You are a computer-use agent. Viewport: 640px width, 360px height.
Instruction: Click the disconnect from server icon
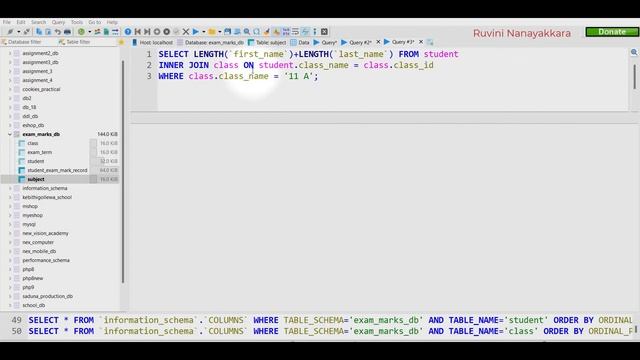tap(27, 31)
